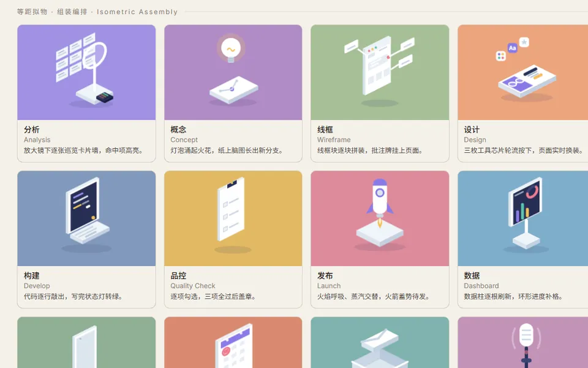This screenshot has height=368, width=588.
Task: Click the "设计" card title
Action: click(472, 129)
